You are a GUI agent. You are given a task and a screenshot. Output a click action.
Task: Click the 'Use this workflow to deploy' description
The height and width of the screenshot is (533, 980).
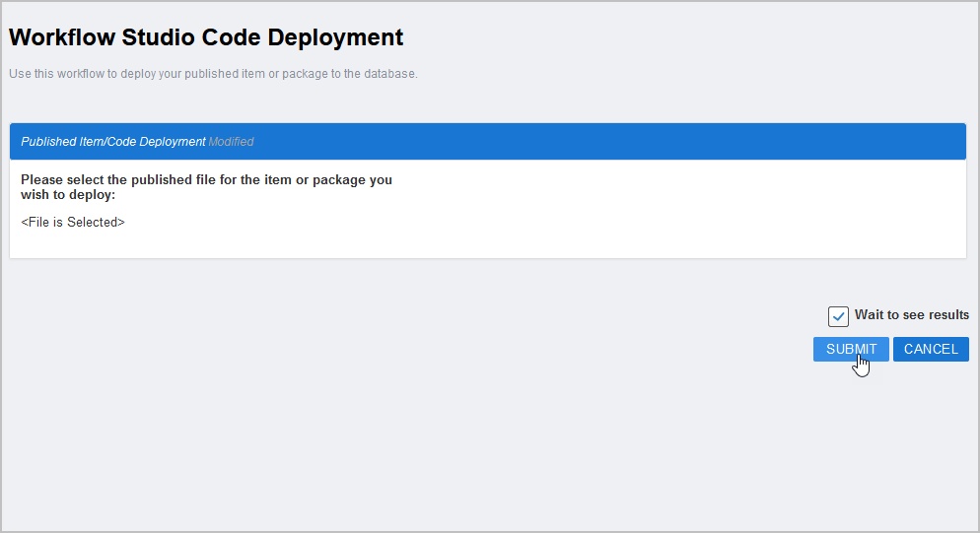[213, 74]
